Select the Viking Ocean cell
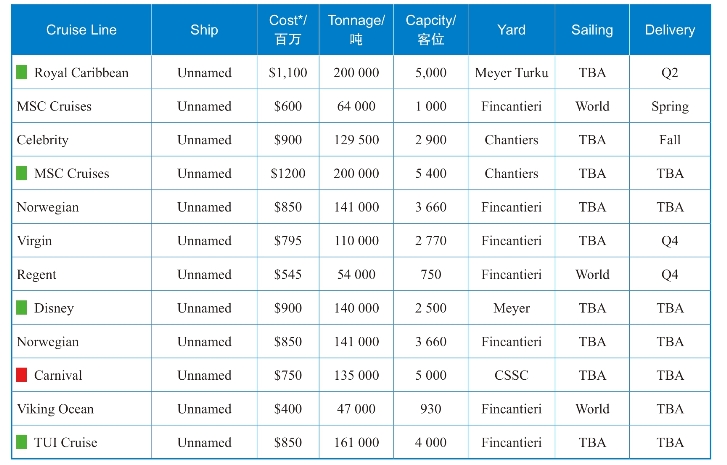 [55, 409]
